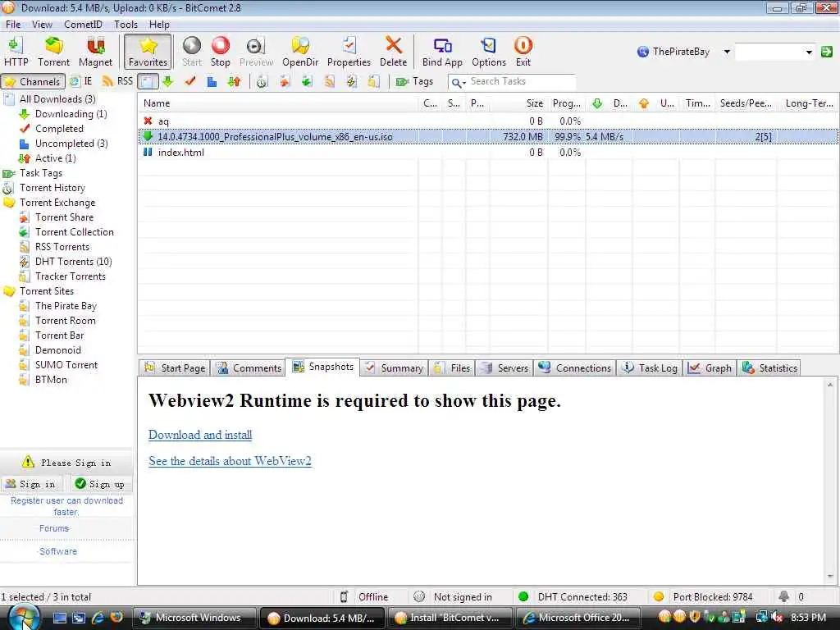
Task: Select the aq task row
Action: coord(487,121)
